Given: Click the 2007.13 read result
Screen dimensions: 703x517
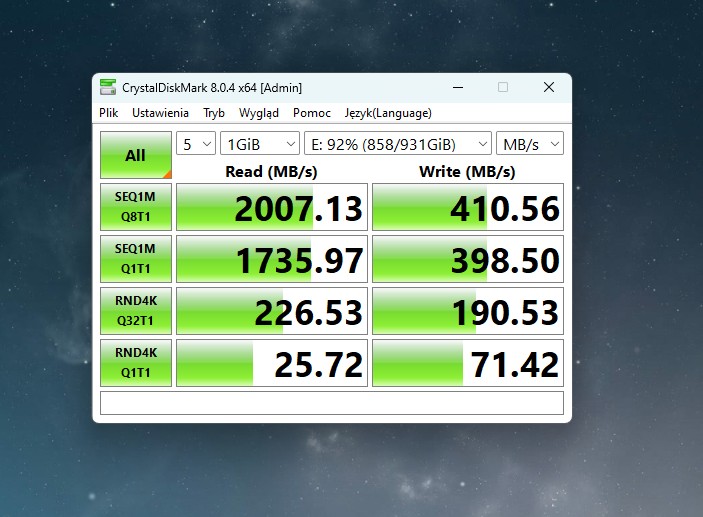Looking at the screenshot, I should pos(272,207).
